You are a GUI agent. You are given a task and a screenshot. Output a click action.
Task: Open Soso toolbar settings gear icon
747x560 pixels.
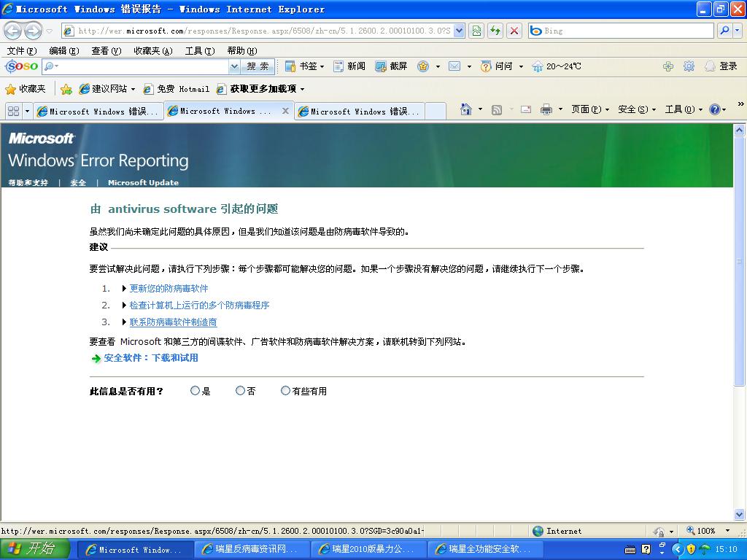click(x=689, y=66)
